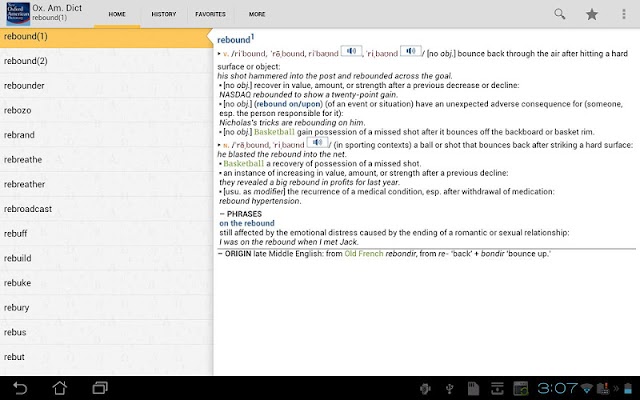Follow the green Basketball label in verb section
This screenshot has width=640, height=400.
[x=274, y=132]
